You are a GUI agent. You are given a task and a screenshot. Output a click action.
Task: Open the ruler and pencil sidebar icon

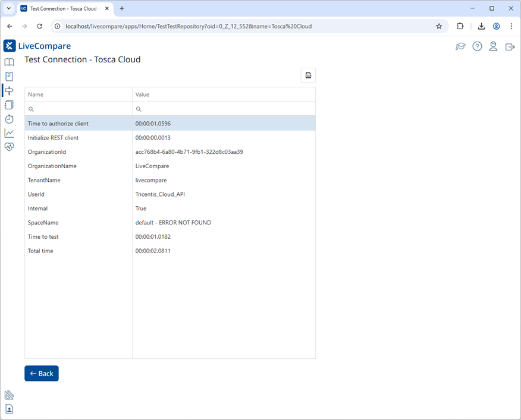(x=9, y=395)
